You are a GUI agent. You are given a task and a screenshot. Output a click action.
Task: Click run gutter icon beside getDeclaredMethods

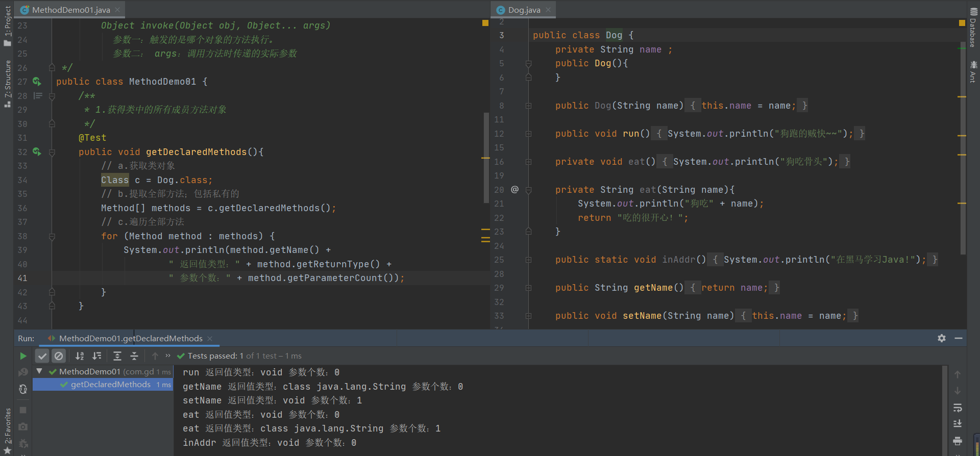[x=37, y=151]
